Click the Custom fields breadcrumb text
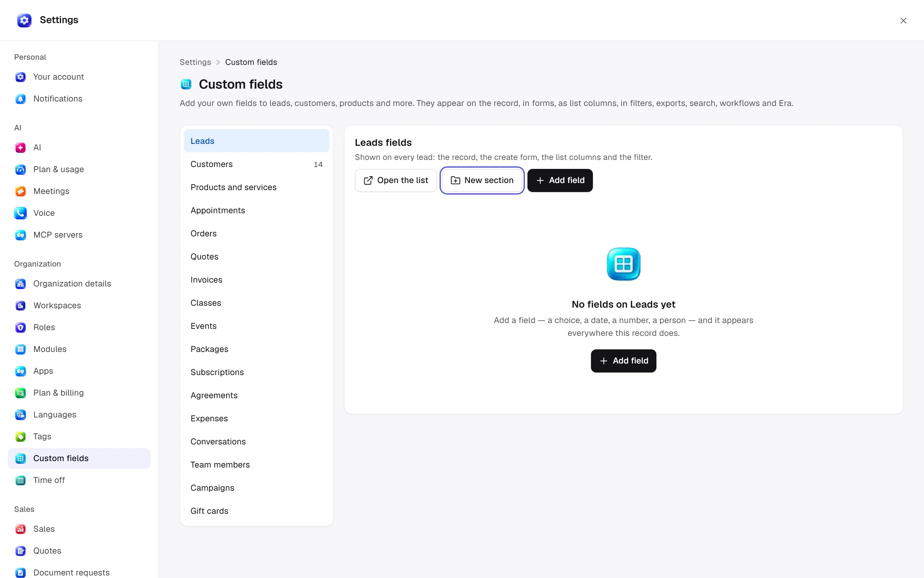Viewport: 924px width, 578px height. (251, 62)
